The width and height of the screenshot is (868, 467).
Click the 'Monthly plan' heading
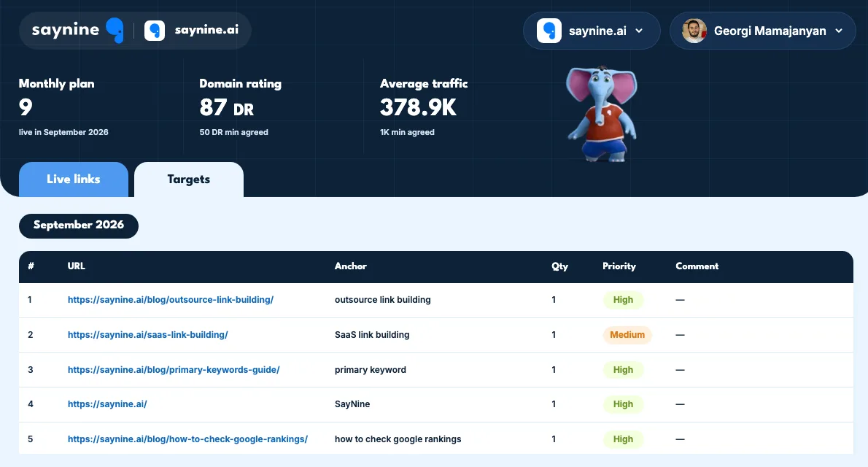point(56,84)
